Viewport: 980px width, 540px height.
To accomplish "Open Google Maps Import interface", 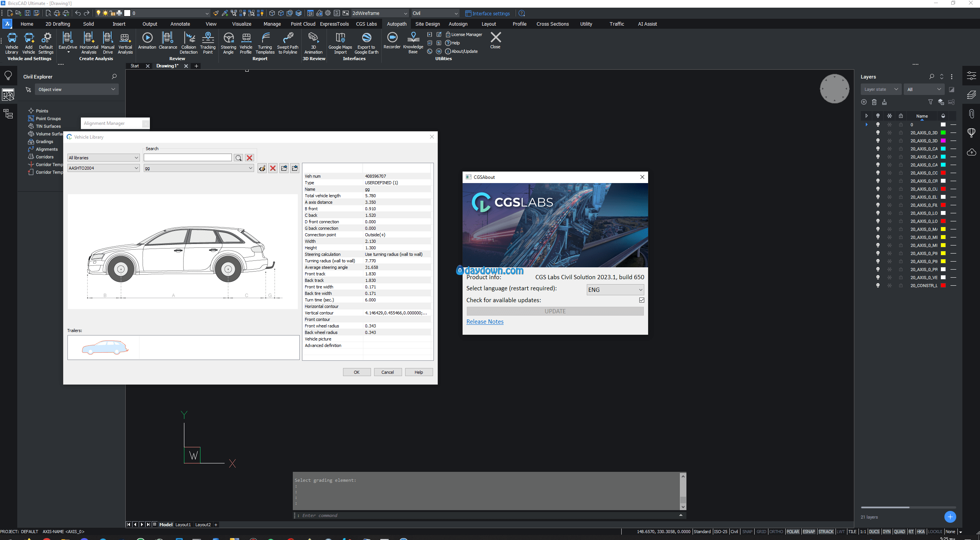I will pos(340,43).
